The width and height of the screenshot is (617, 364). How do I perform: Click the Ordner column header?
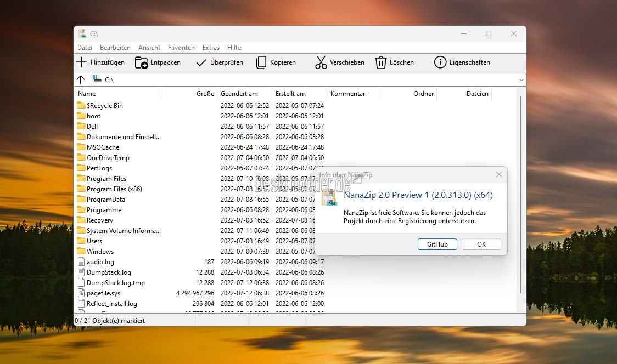coord(410,94)
